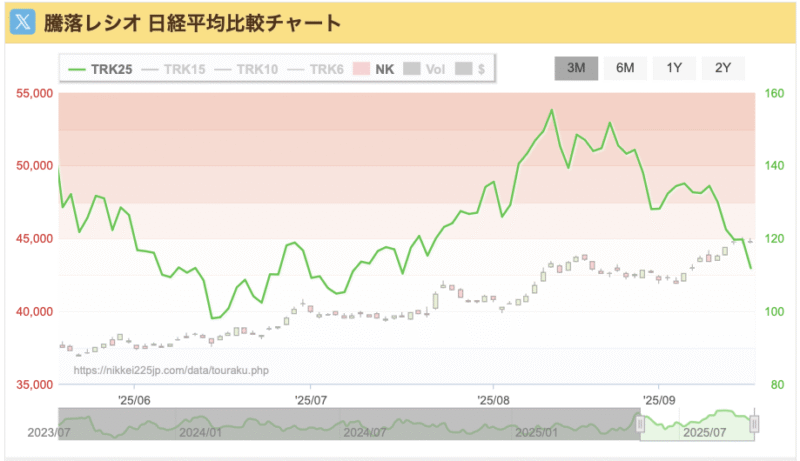Click the TRK25 peak near 160
Viewport: 800px width, 461px height.
click(552, 110)
